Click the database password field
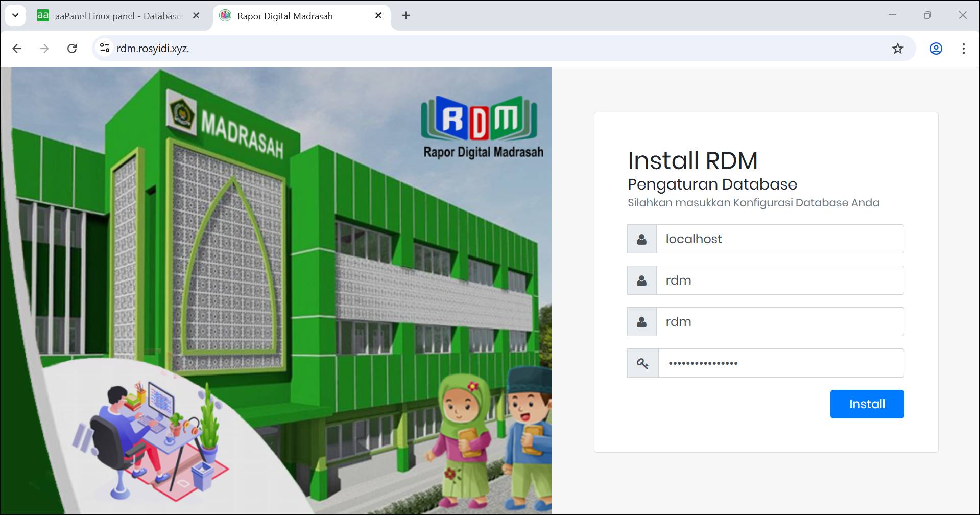The height and width of the screenshot is (515, 980). (781, 363)
